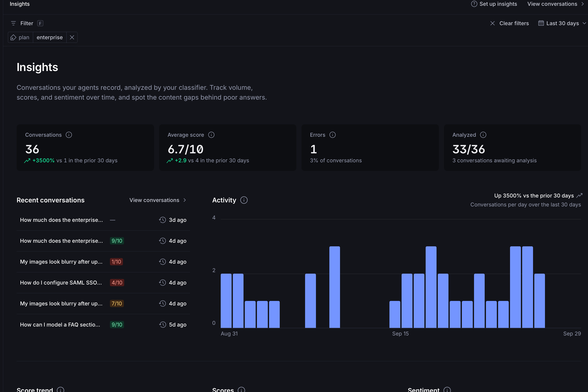Remove the plan enterprise filter chip
This screenshot has height=392, width=588.
pos(72,37)
